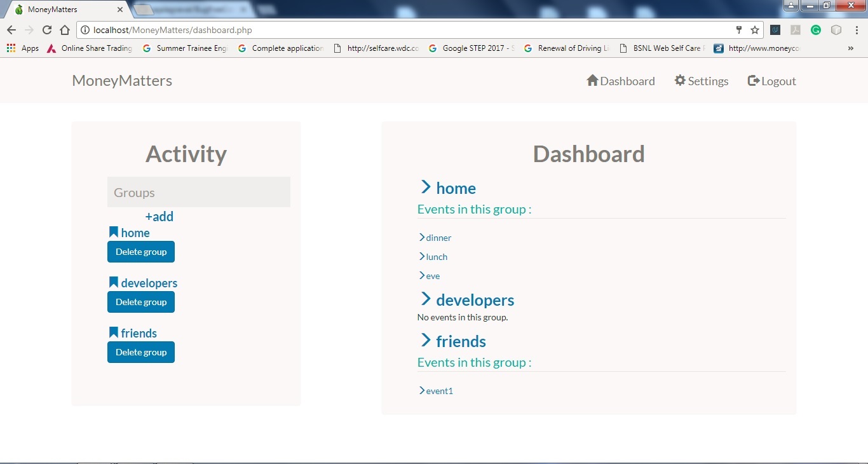Delete the home group
Viewport: 868px width, 464px height.
[x=141, y=252]
